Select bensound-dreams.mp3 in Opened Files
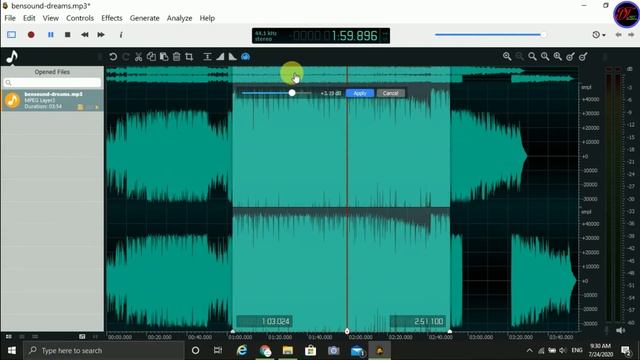 coord(52,100)
